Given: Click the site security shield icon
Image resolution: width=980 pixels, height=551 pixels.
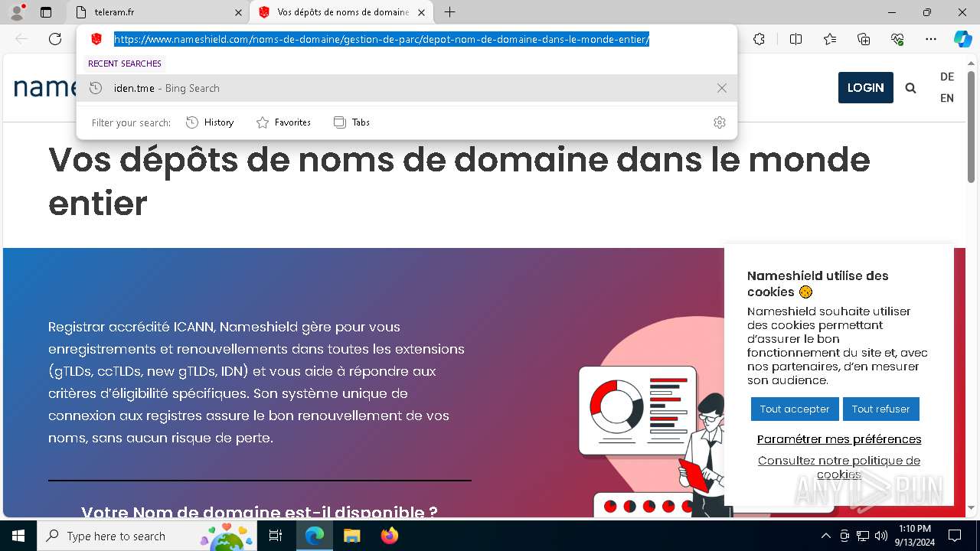Looking at the screenshot, I should pyautogui.click(x=96, y=39).
